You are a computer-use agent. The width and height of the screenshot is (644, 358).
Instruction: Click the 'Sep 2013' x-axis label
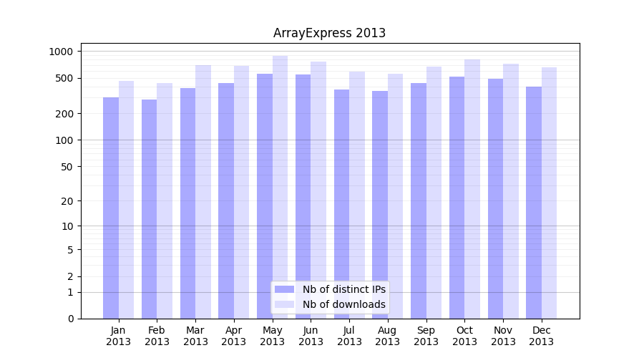click(x=426, y=336)
